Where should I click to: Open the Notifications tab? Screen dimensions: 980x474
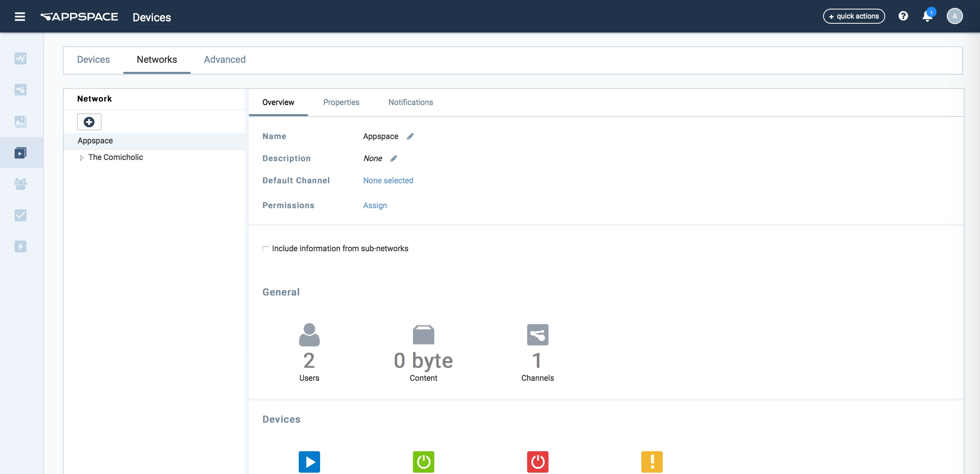(410, 102)
